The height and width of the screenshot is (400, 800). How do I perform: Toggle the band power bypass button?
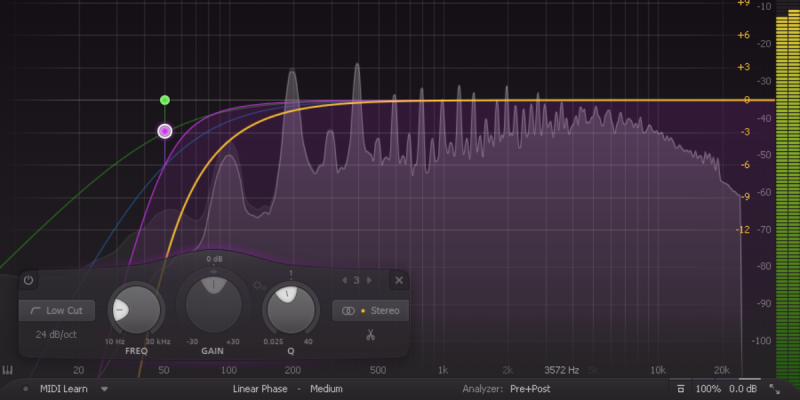coord(29,280)
